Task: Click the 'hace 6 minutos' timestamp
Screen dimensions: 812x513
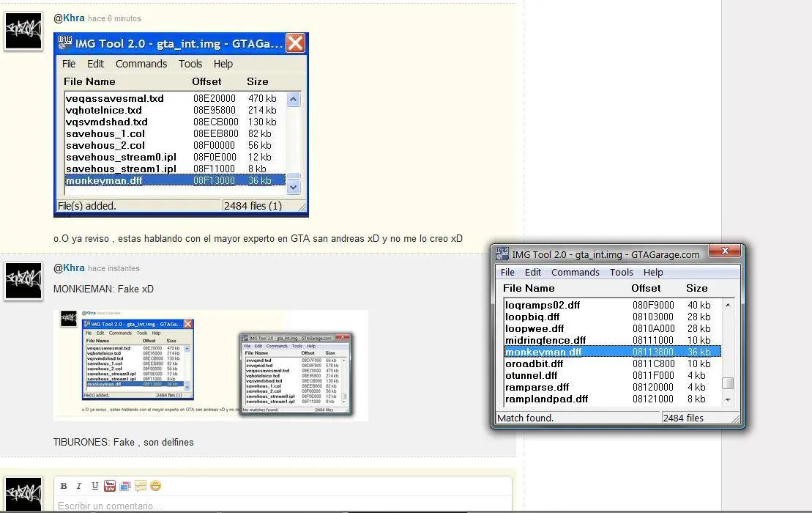Action: click(114, 18)
